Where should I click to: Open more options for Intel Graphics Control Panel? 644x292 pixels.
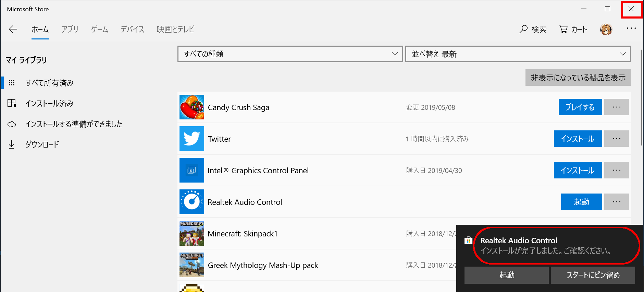[617, 170]
